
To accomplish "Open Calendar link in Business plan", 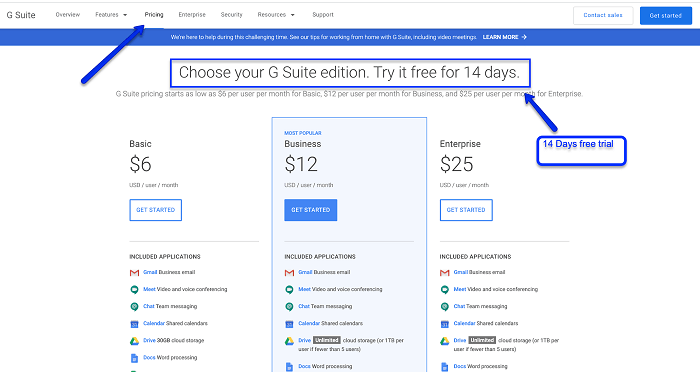I will tap(309, 323).
